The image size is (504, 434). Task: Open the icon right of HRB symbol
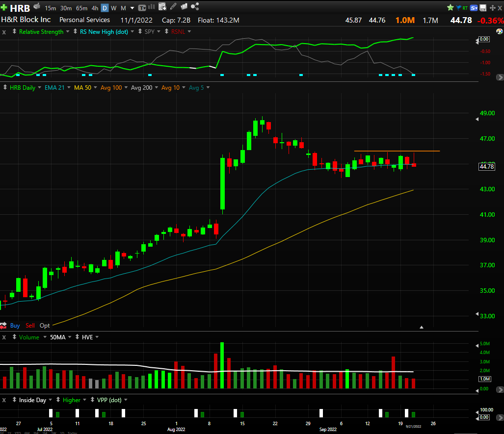[x=37, y=6]
